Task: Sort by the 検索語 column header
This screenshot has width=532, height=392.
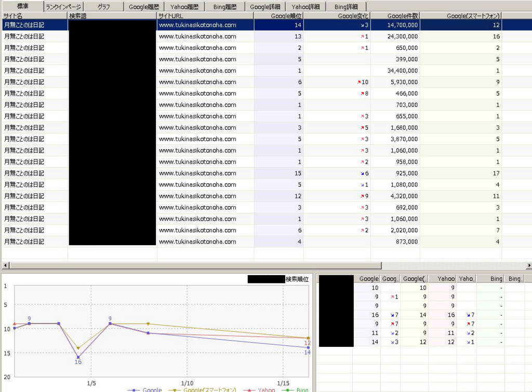Action: point(112,16)
